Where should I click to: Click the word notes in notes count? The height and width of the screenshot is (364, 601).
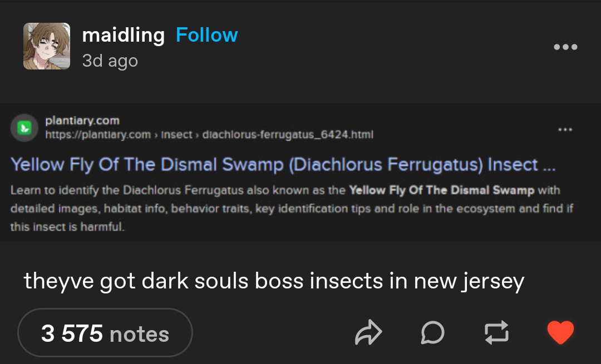[139, 334]
